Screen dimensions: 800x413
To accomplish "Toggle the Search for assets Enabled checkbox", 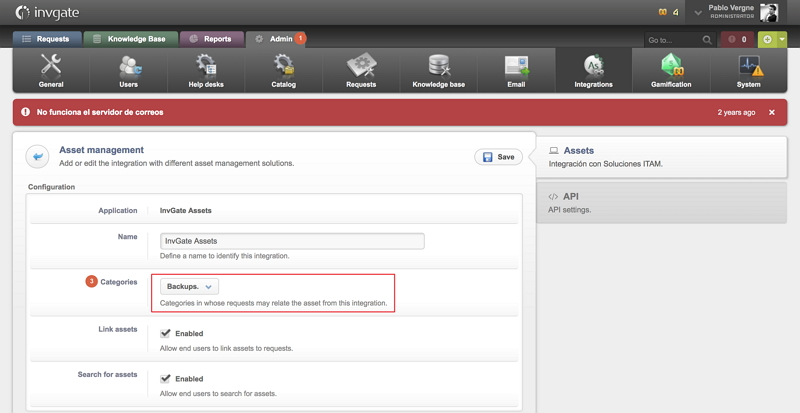I will 165,379.
